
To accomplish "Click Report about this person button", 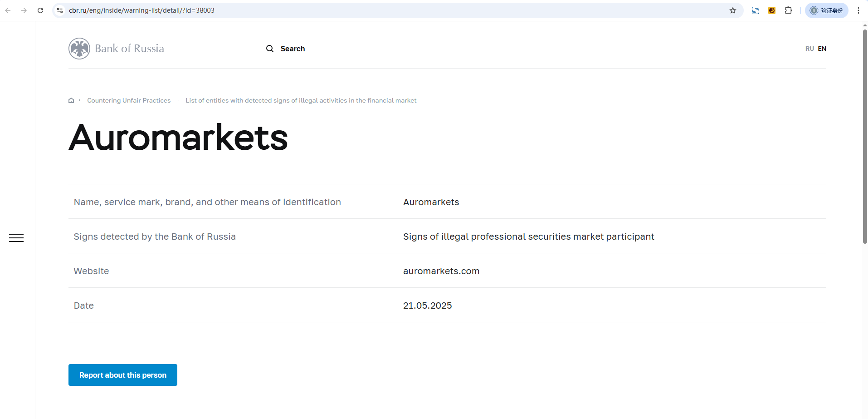I will coord(123,375).
